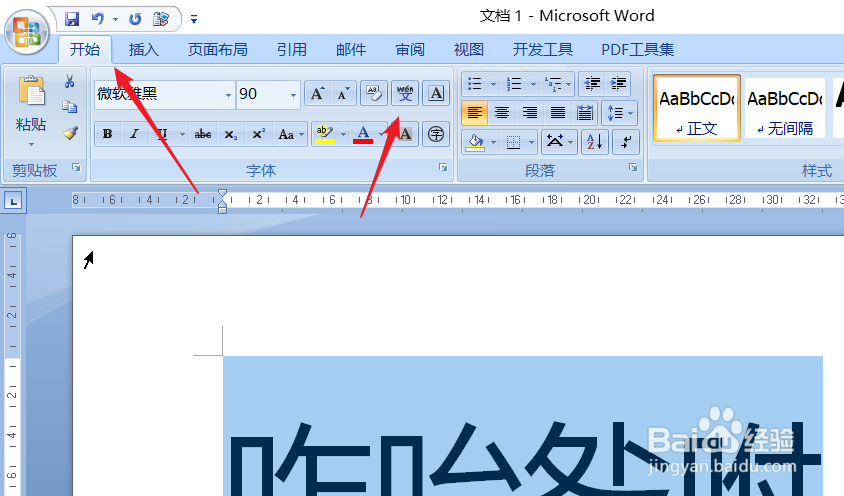Select the 正文 style
Viewport: 844px width, 496px height.
(x=697, y=108)
